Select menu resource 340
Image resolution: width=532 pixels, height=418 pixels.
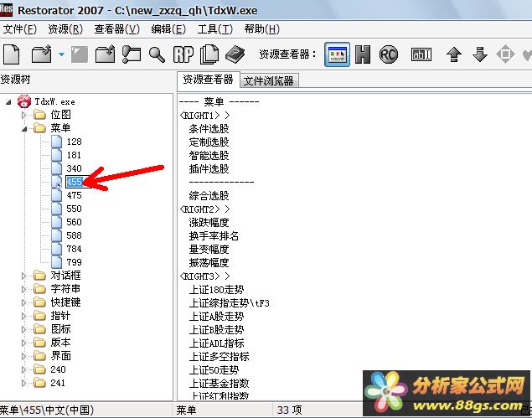tap(74, 168)
